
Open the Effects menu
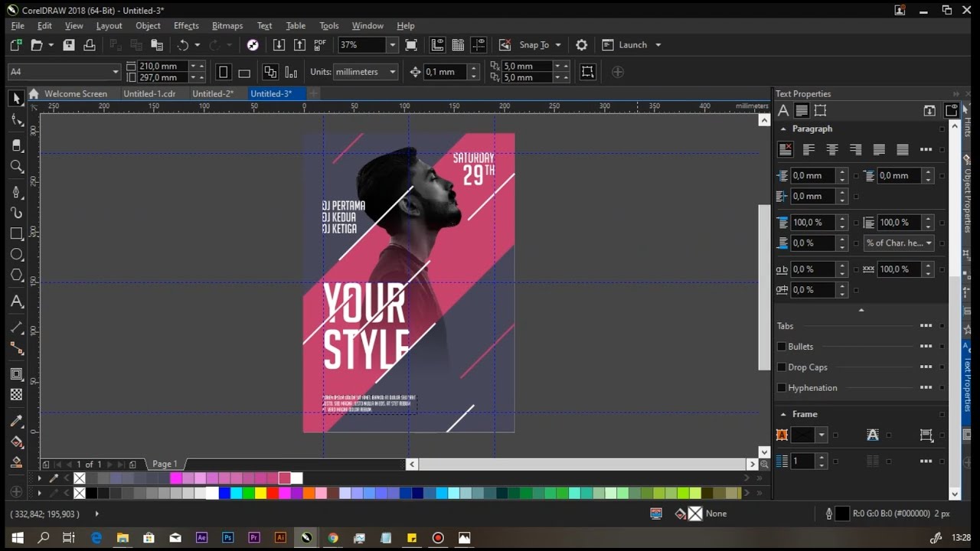click(x=186, y=25)
